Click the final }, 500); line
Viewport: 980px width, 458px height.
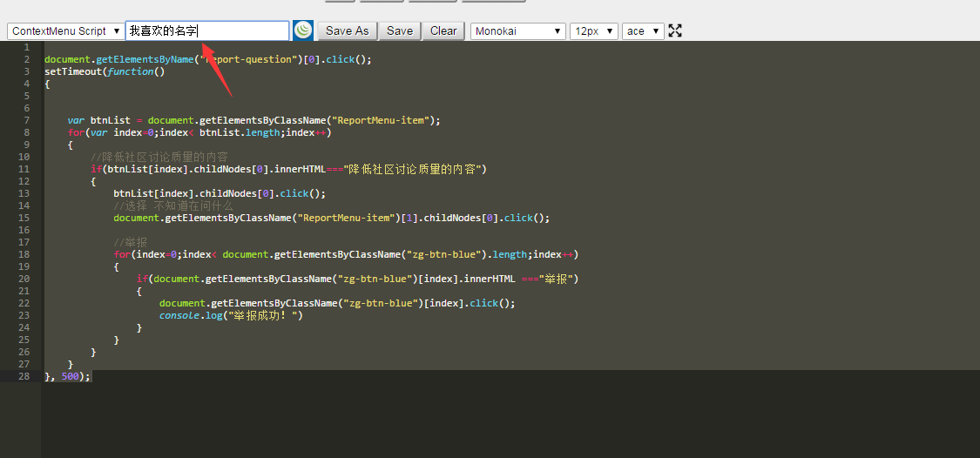pyautogui.click(x=67, y=376)
